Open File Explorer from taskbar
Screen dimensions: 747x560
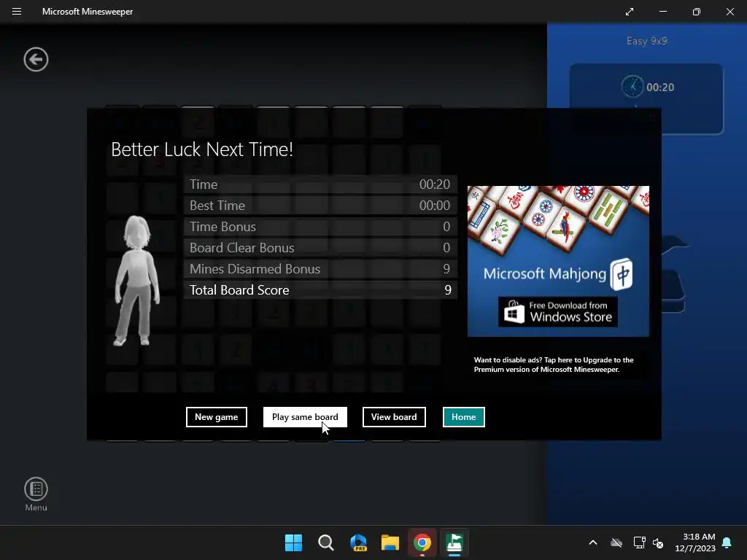[390, 542]
